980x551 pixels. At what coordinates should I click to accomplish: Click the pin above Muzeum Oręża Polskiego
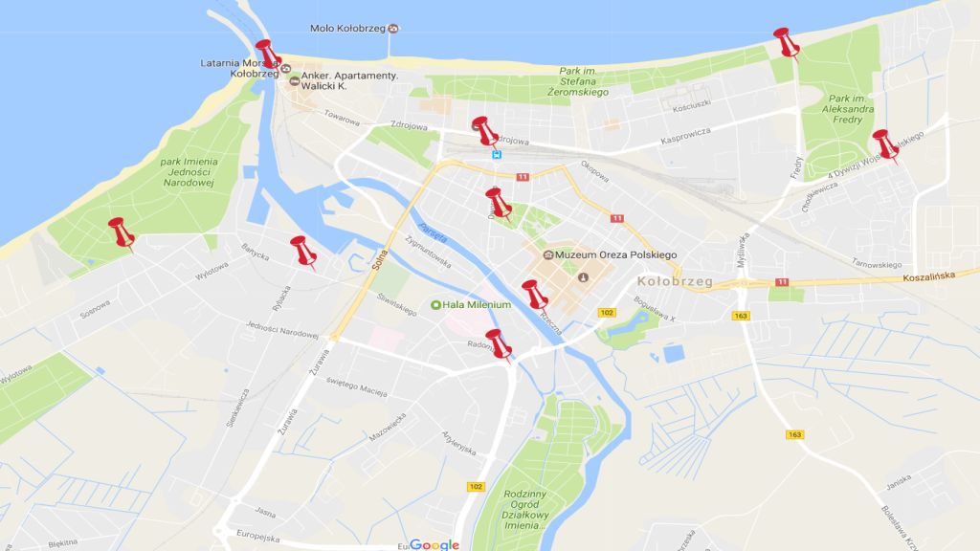(x=499, y=204)
